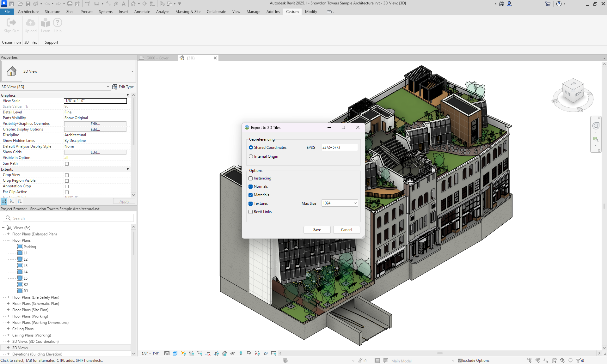Image resolution: width=607 pixels, height=364 pixels.
Task: Expand Floor Plans (Site Plan) tree node
Action: coord(8,310)
